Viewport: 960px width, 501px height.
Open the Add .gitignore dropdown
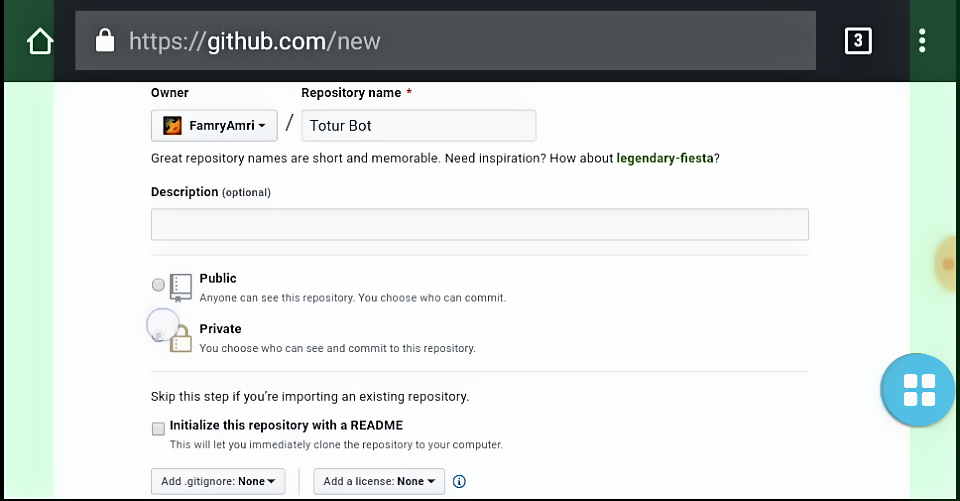click(x=218, y=481)
